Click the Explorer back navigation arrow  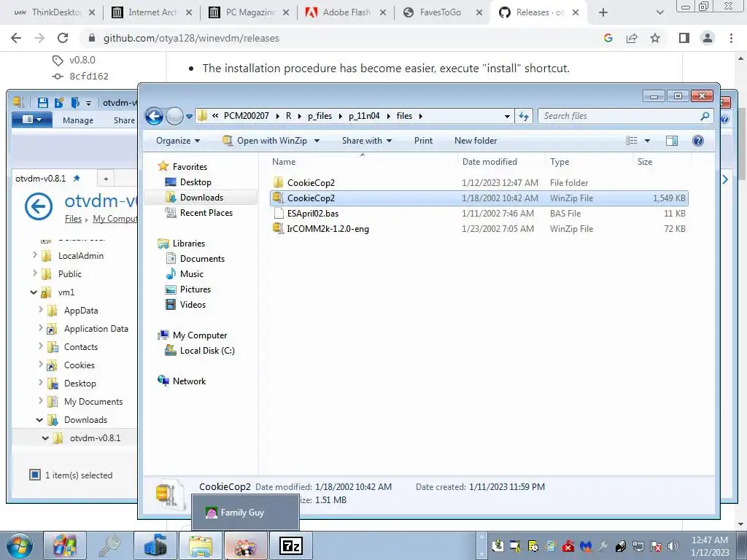(154, 116)
